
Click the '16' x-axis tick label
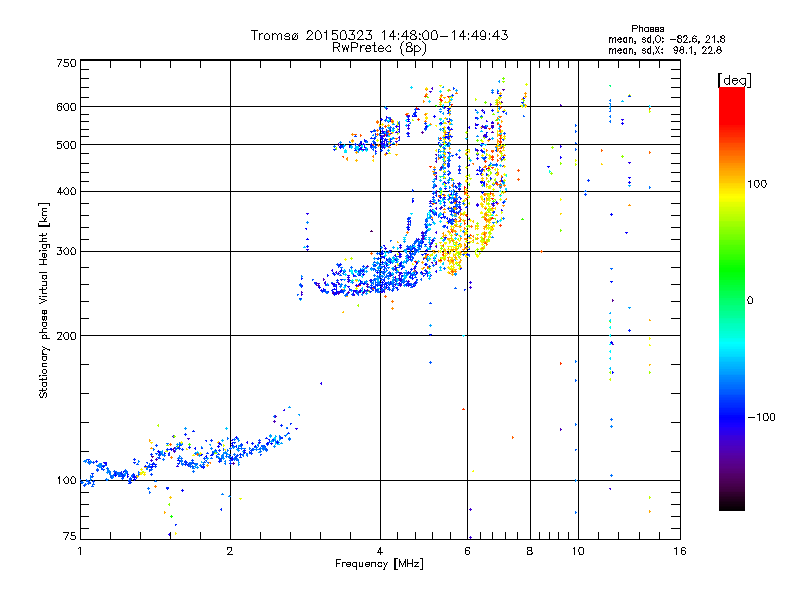pos(680,551)
